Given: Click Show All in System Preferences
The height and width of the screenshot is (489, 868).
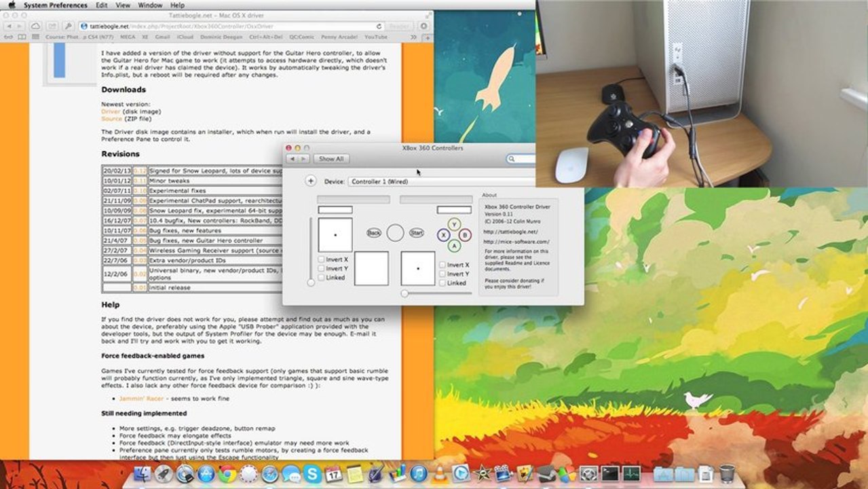Looking at the screenshot, I should click(331, 159).
